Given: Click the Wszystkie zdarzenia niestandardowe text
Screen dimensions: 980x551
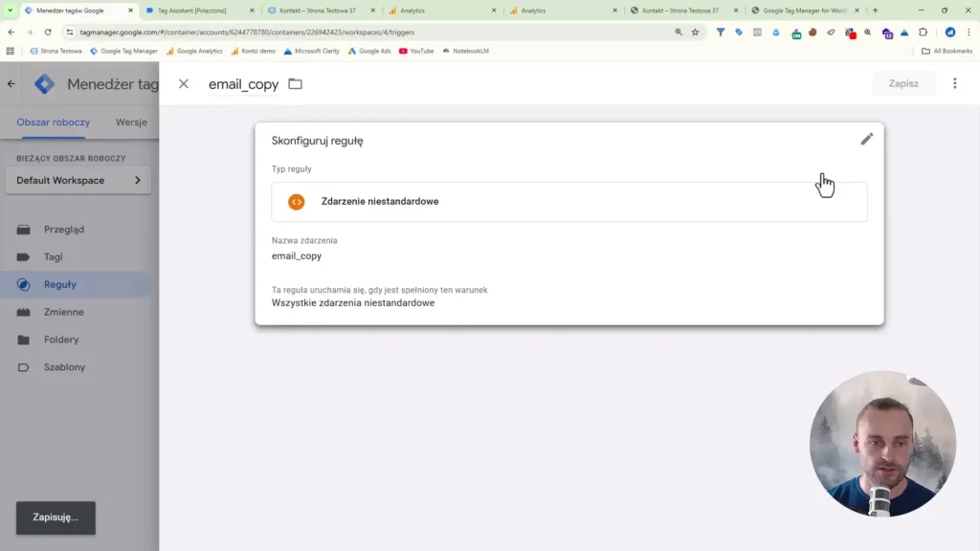Looking at the screenshot, I should tap(352, 303).
